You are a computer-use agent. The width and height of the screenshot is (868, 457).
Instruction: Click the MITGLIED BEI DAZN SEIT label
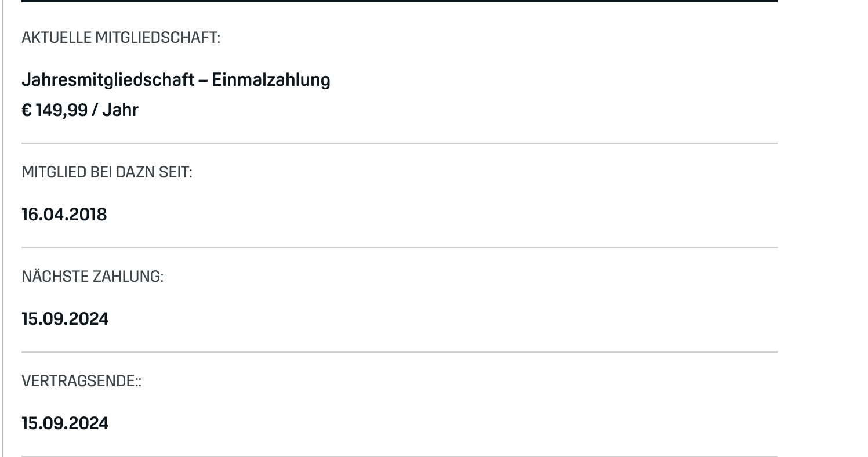[107, 172]
